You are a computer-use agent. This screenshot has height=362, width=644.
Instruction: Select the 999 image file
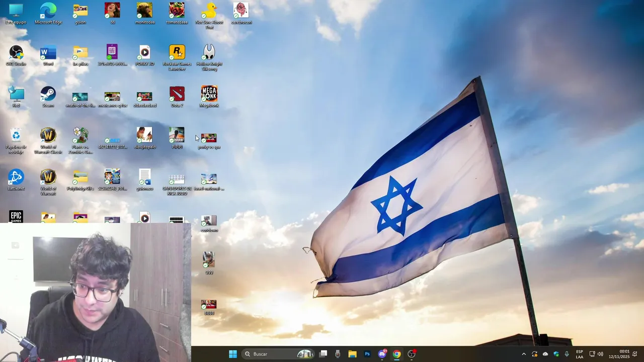[209, 263]
